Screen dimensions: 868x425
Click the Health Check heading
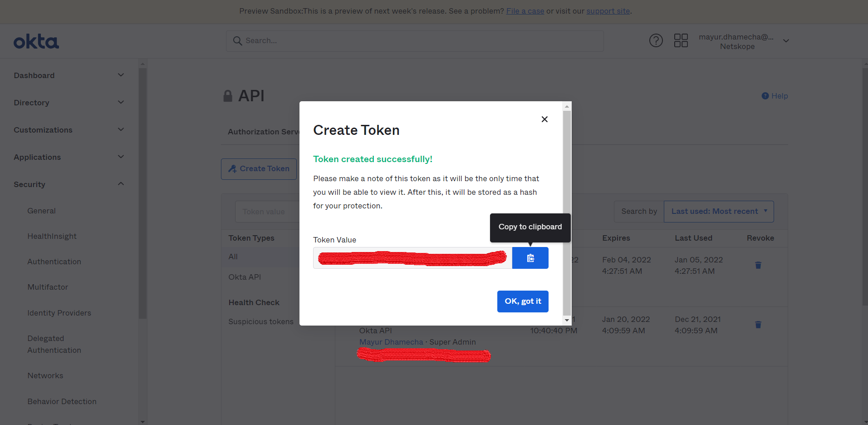254,302
